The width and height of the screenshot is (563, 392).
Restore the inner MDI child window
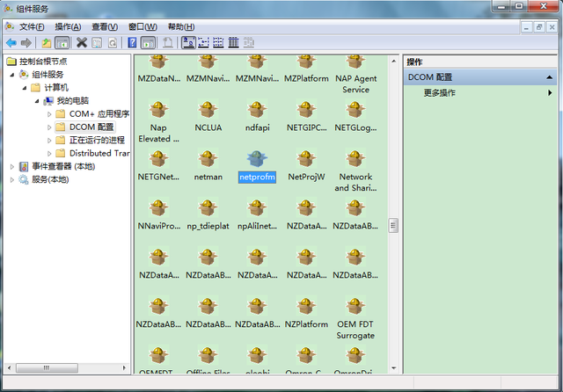click(539, 27)
